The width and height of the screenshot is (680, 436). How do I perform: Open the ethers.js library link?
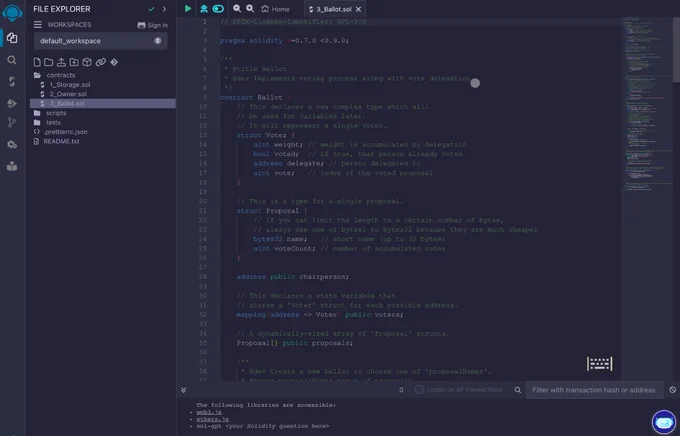212,419
